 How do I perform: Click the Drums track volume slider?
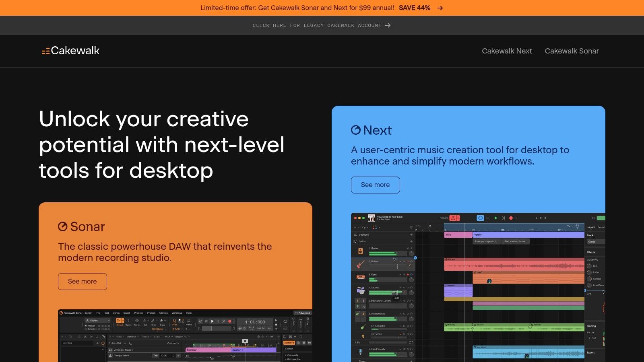point(388,293)
